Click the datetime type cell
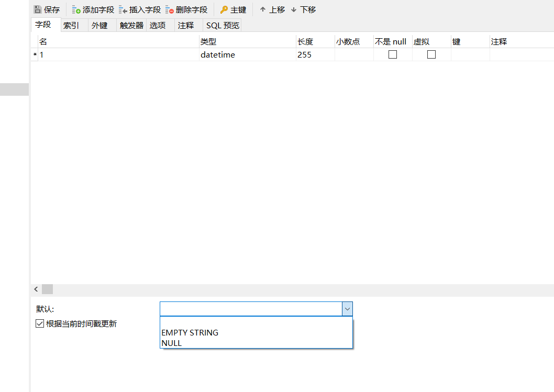554x392 pixels. coord(247,55)
